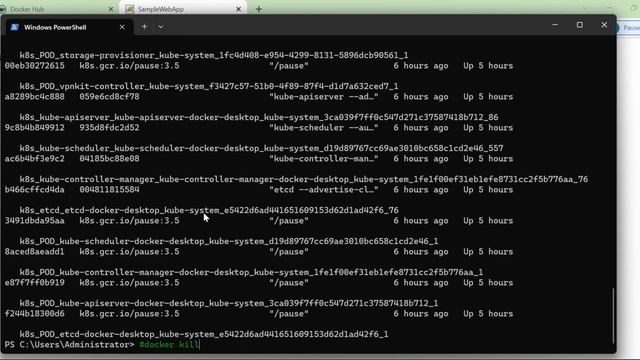Switch to the SampleWebApp browser tab

183,9
